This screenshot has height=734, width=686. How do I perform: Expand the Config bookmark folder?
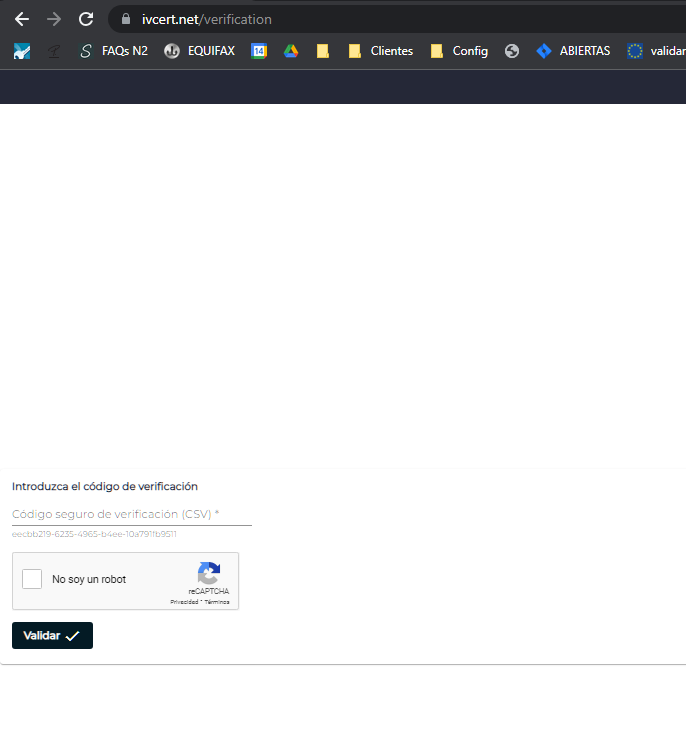459,51
